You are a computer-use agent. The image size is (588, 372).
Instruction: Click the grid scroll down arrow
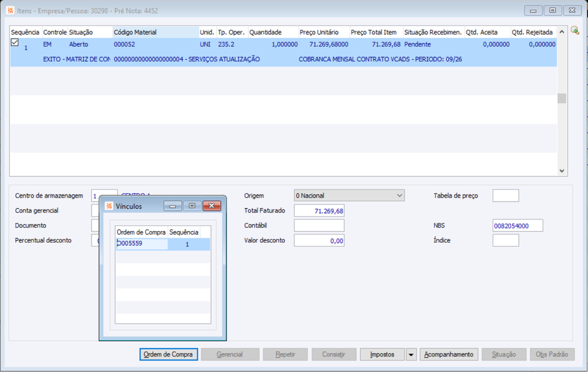coord(562,171)
